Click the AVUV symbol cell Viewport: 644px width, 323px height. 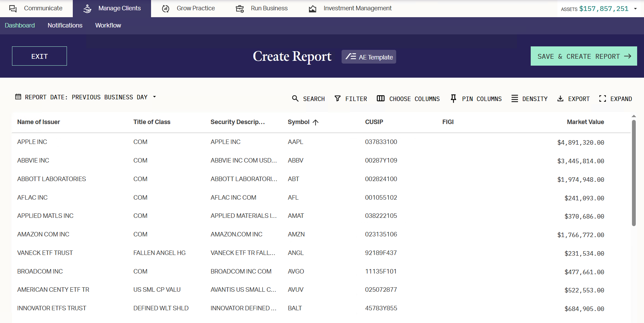[296, 290]
